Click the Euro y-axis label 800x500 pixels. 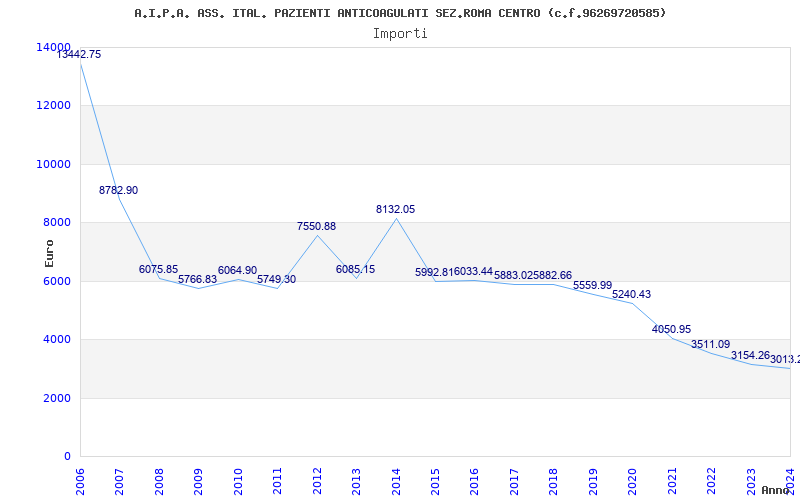(49, 253)
